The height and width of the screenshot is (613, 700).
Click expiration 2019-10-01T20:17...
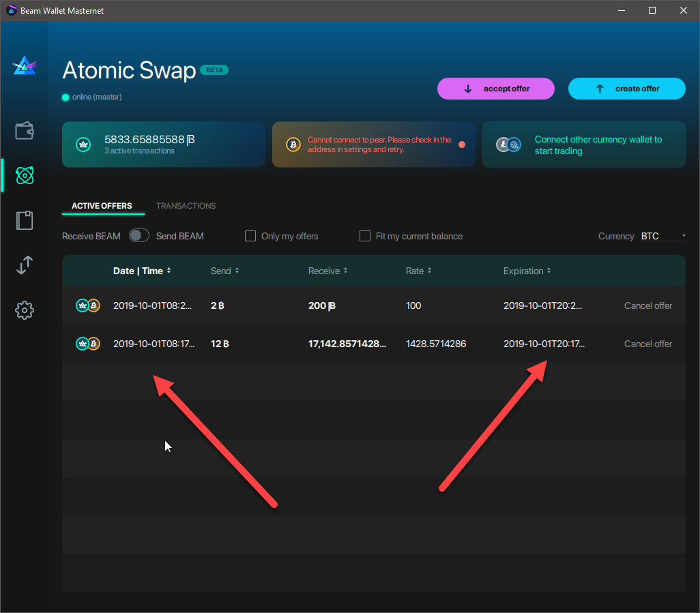(x=544, y=344)
